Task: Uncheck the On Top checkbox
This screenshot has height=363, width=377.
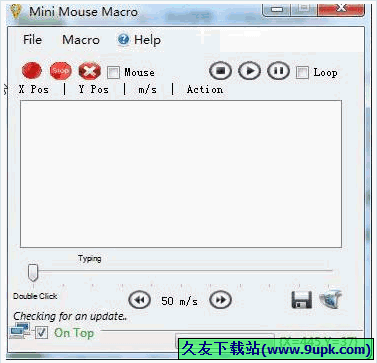Action: click(x=42, y=332)
